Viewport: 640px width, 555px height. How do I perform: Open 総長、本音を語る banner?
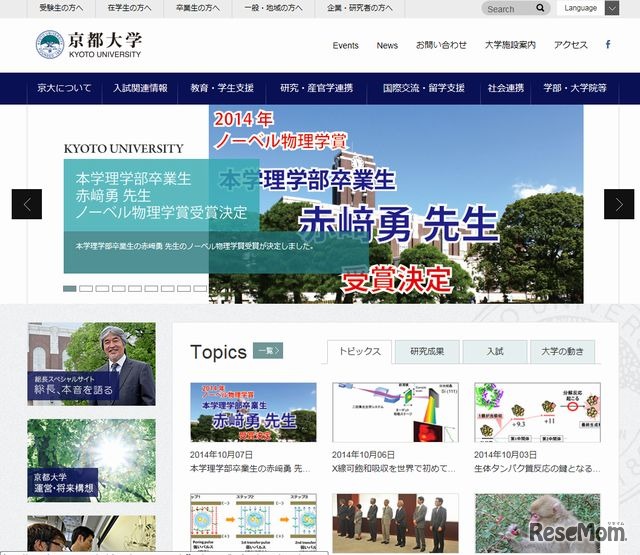[91, 364]
